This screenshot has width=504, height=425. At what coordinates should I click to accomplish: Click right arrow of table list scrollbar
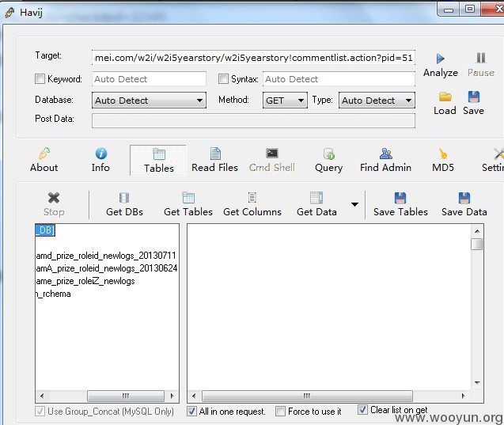tap(172, 396)
